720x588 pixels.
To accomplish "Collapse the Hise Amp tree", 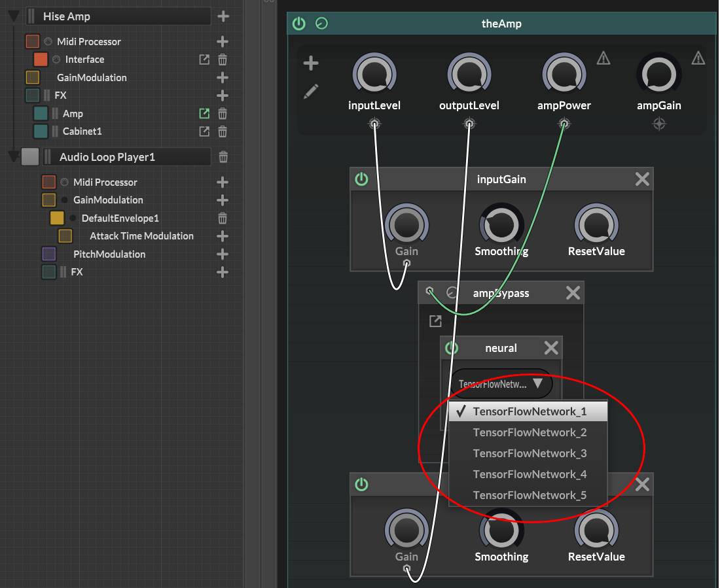I will coord(14,16).
